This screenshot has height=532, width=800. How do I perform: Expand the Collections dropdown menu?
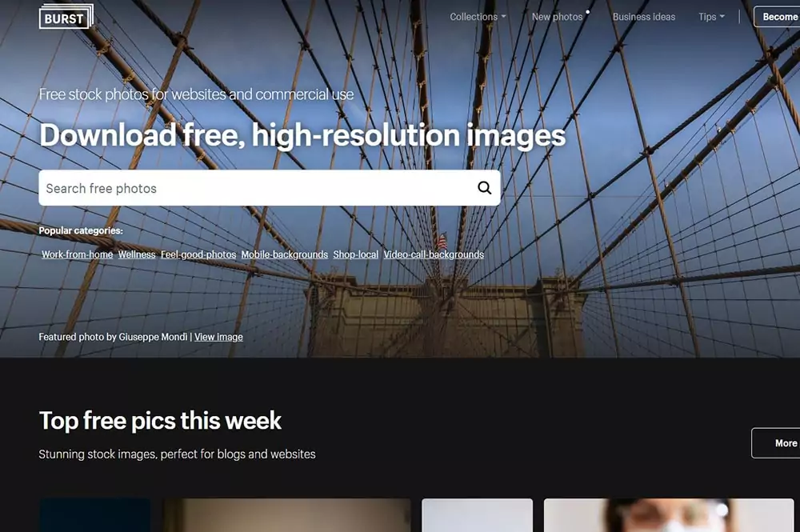[478, 17]
